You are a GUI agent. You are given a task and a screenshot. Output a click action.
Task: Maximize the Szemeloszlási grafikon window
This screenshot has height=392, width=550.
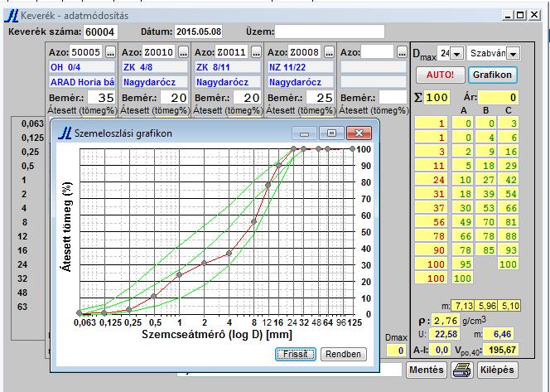[x=331, y=133]
